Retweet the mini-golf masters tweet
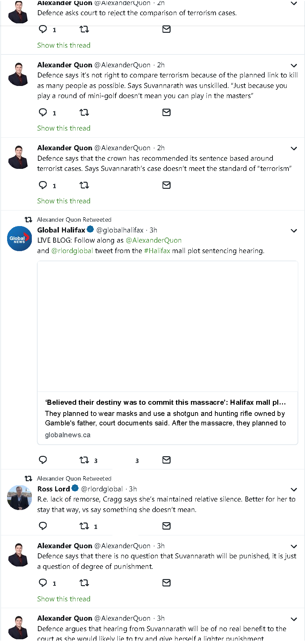 click(x=84, y=112)
